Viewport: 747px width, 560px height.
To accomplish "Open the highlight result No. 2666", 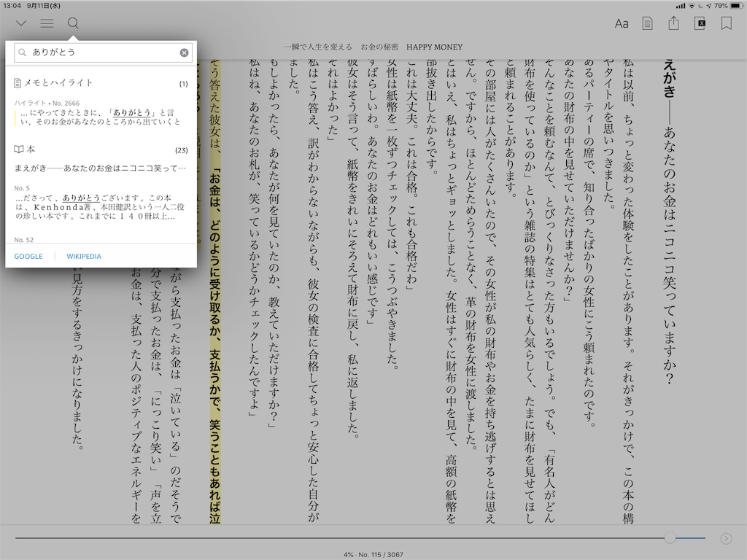I will (x=101, y=117).
